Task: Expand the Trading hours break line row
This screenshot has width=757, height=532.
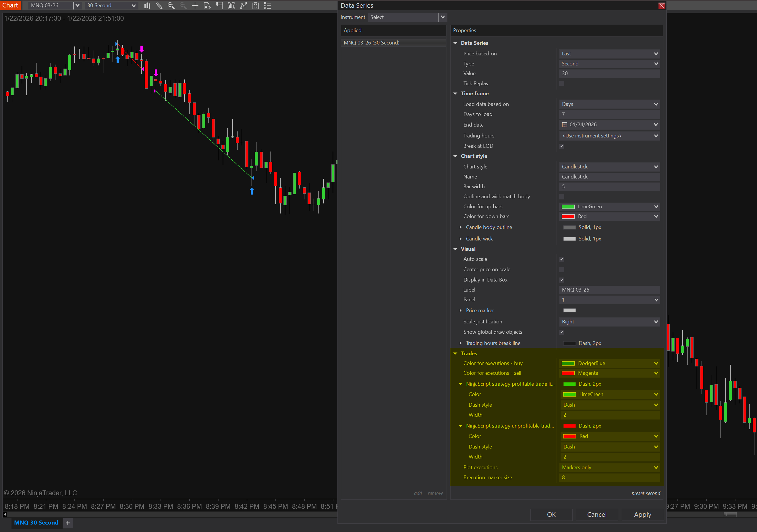Action: point(461,343)
